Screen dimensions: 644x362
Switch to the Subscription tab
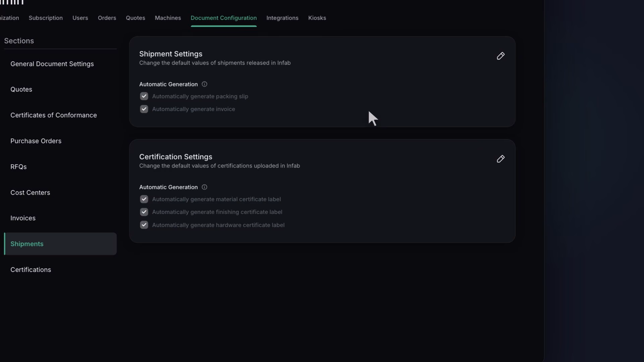[46, 18]
